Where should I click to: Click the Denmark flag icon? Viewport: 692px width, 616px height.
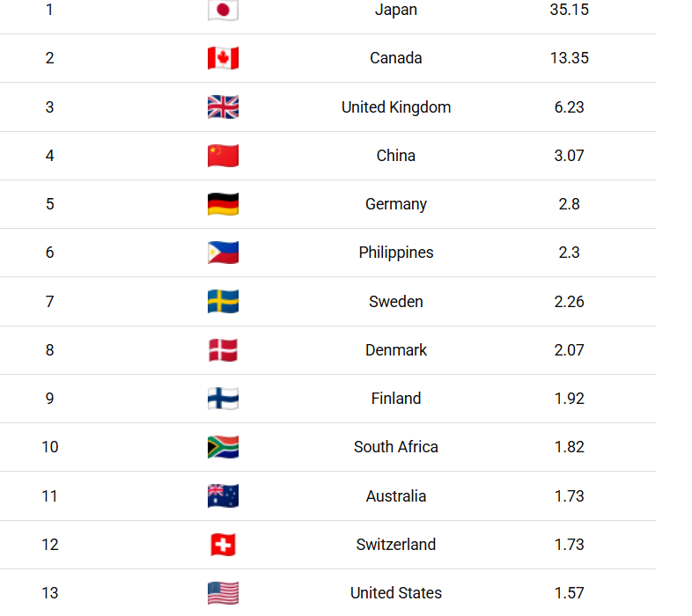coord(223,350)
